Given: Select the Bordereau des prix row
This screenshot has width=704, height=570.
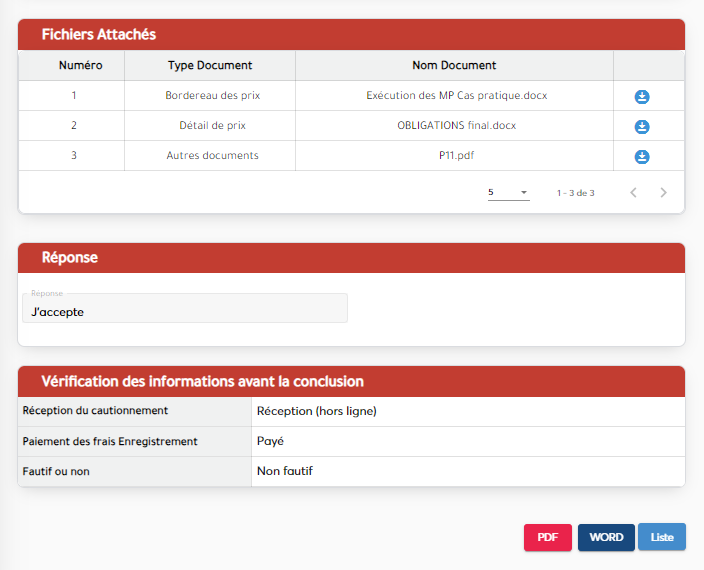Looking at the screenshot, I should coord(210,96).
